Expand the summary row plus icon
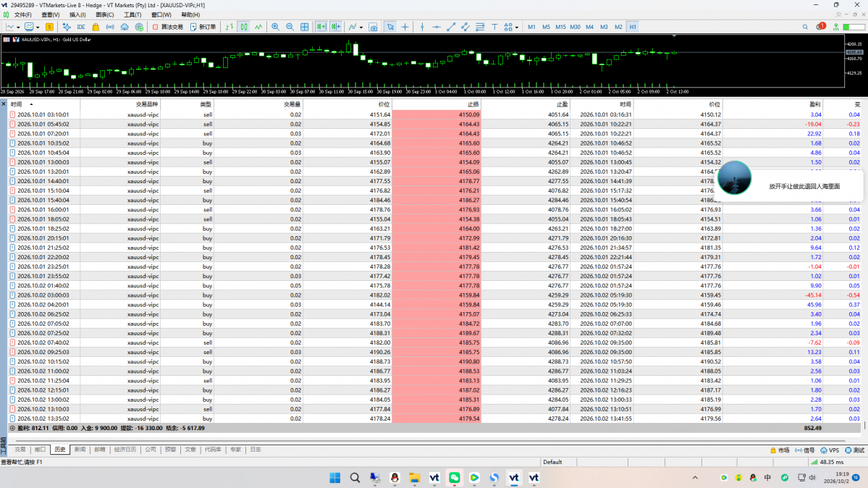 click(12, 428)
